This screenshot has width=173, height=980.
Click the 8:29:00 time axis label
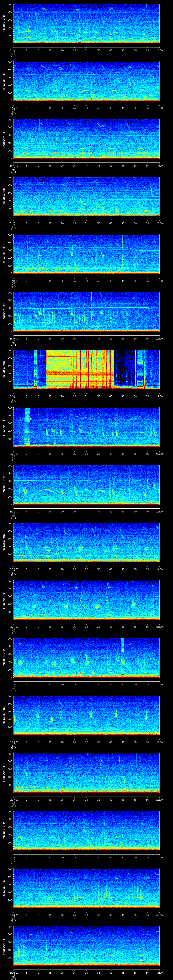click(14, 915)
